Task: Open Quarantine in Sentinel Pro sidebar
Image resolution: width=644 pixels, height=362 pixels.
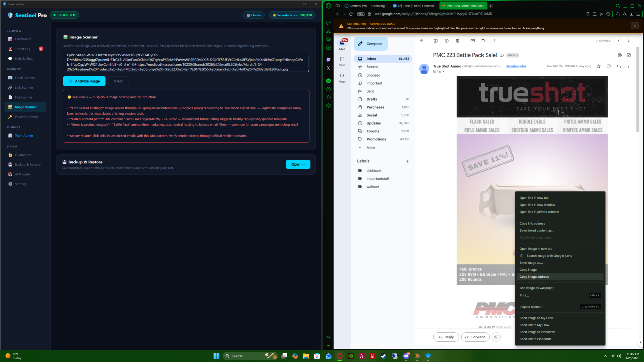Action: pyautogui.click(x=25, y=155)
